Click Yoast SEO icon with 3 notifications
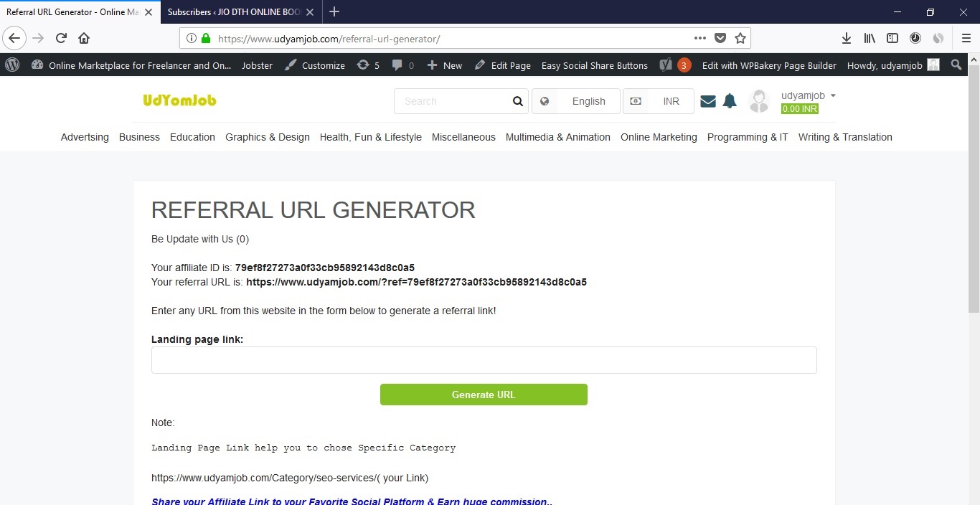Viewport: 980px width, 505px height. [675, 65]
